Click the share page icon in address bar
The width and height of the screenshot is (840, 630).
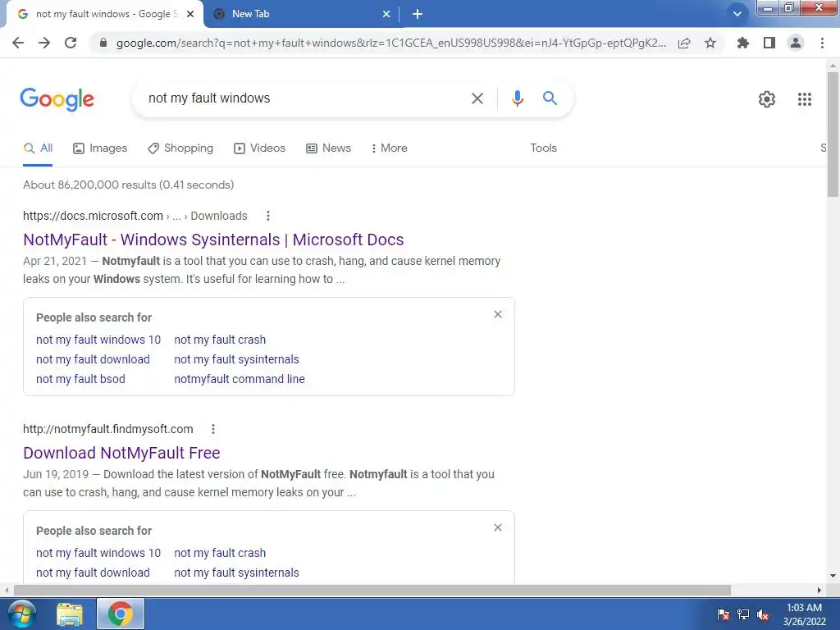click(684, 43)
